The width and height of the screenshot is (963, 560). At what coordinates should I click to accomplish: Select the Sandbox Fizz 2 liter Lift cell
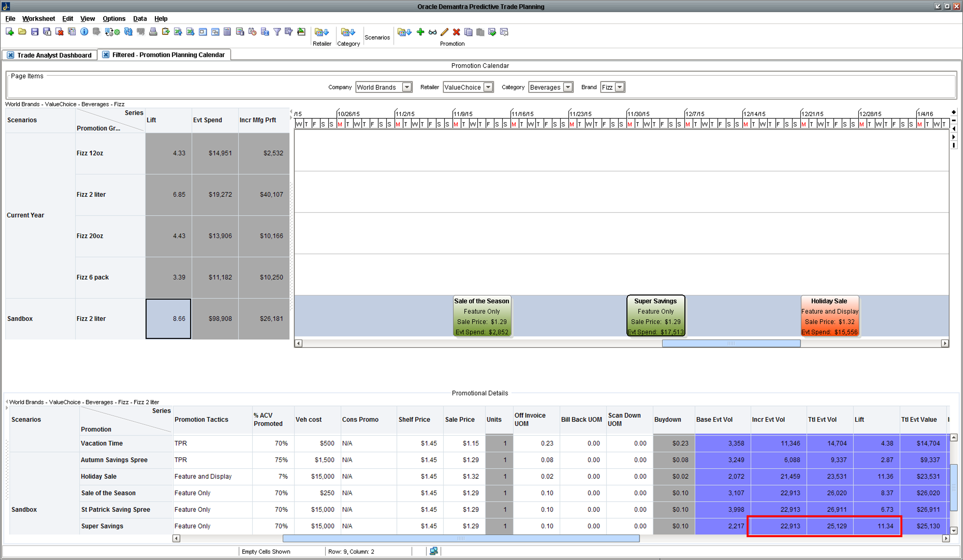[168, 319]
